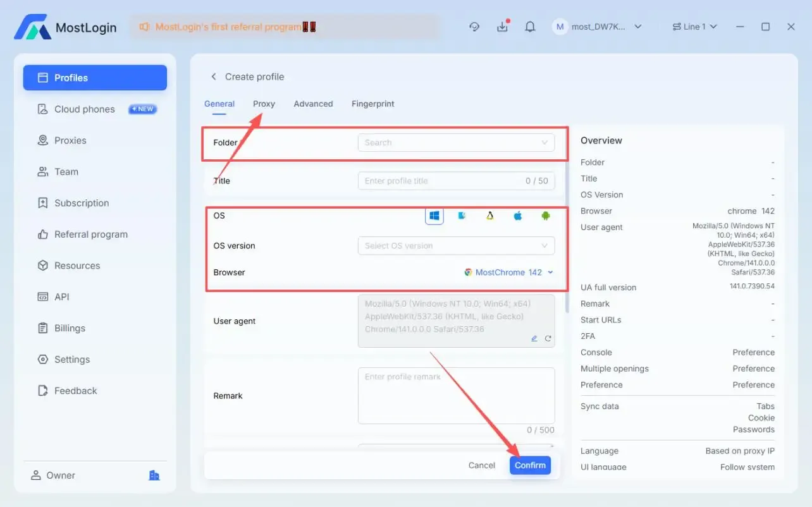The height and width of the screenshot is (507, 812).
Task: Switch to the Proxy tab
Action: coord(264,104)
